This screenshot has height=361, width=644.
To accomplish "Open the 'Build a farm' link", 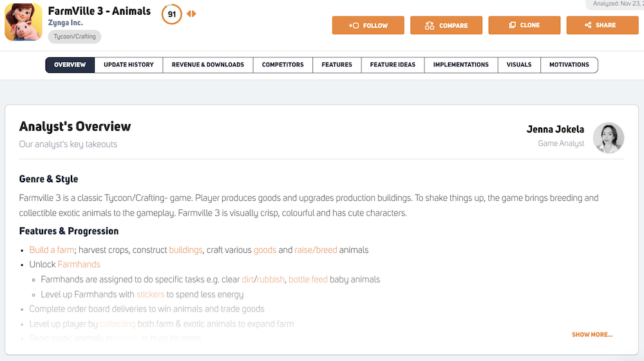I will [52, 250].
